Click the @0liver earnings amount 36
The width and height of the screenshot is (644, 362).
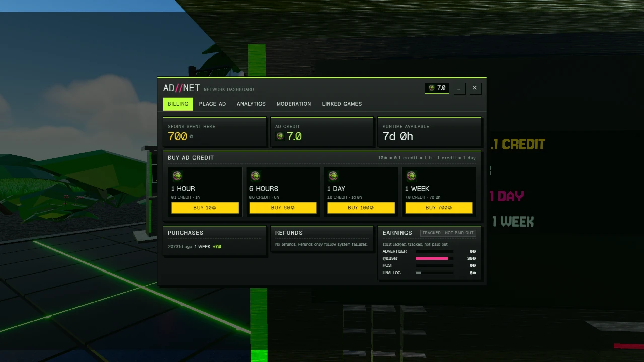point(471,258)
